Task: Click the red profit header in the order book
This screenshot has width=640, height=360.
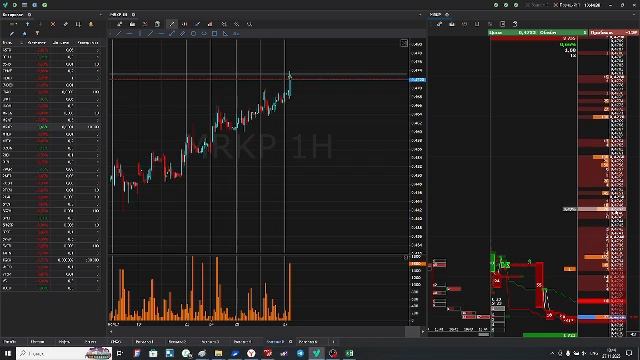Action: [614, 32]
